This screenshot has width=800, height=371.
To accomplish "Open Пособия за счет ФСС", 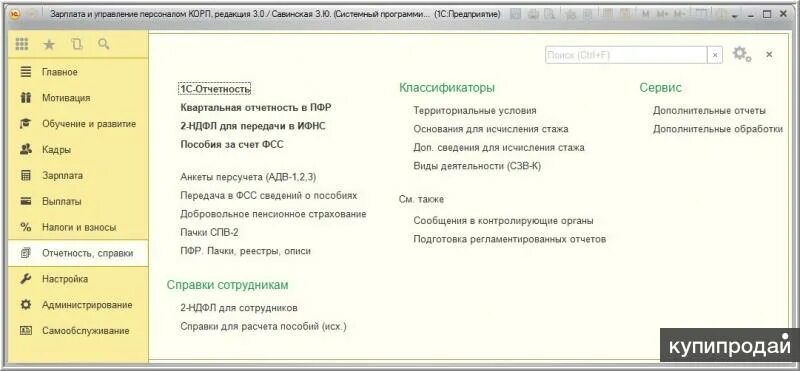I will [x=232, y=144].
